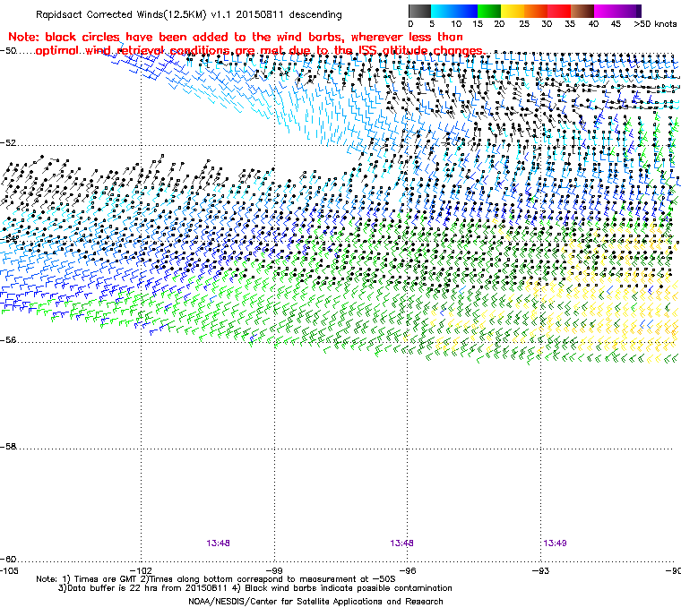This screenshot has height=616, width=681.
Task: Click the '-105' longitude axis label
Action: [x=9, y=570]
